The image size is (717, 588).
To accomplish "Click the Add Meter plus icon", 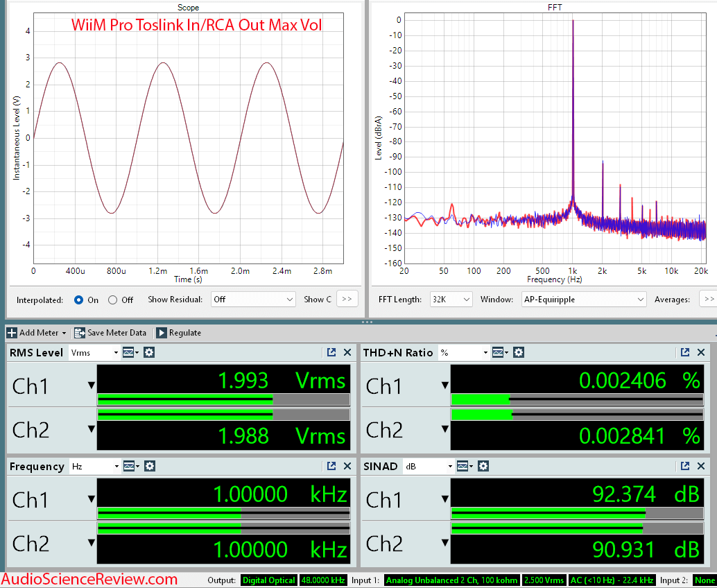I will 12,333.
